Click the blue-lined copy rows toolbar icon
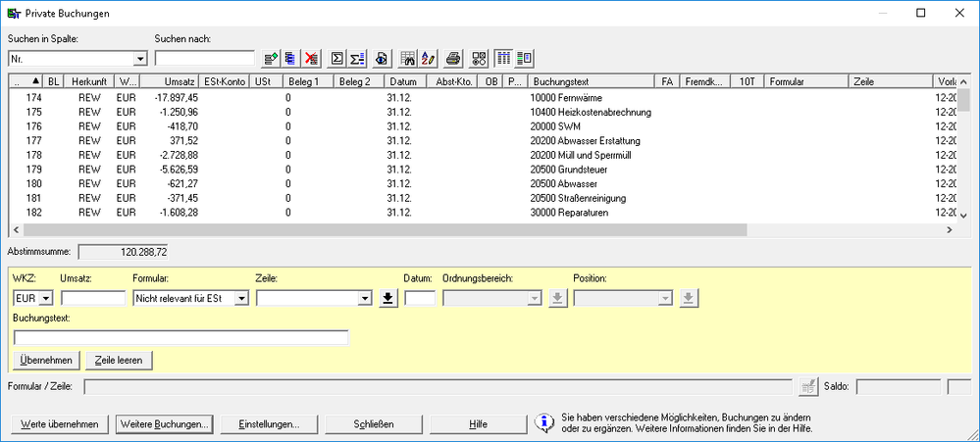This screenshot has height=442, width=980. (290, 59)
